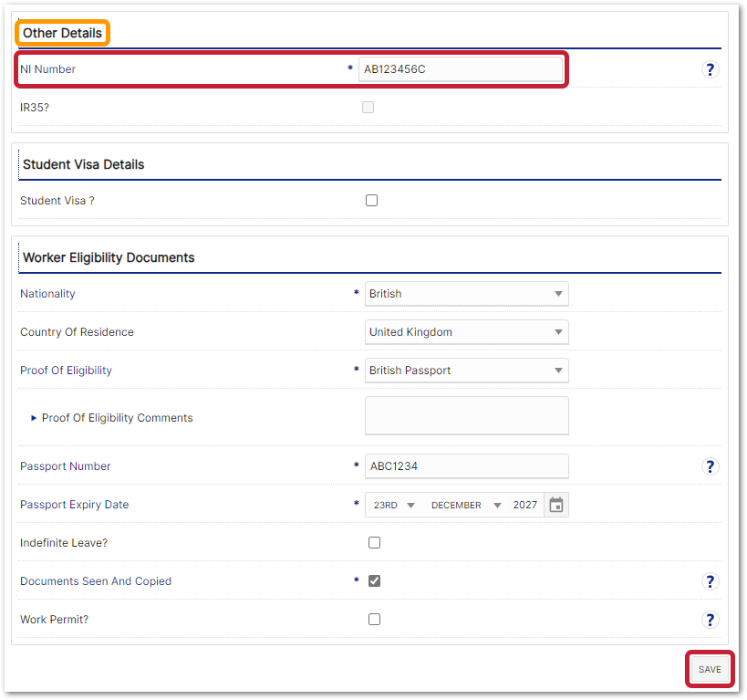Click into the NI Number text field
The width and height of the screenshot is (747, 700).
(x=461, y=69)
